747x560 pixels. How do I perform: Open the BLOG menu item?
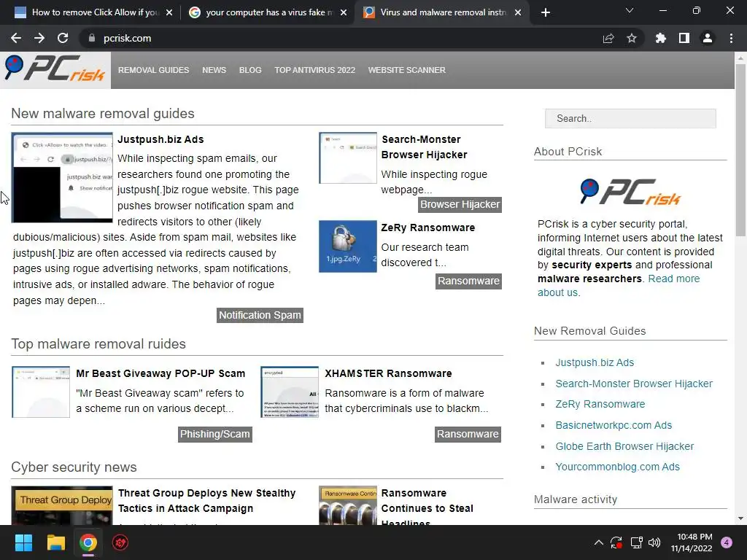point(250,70)
